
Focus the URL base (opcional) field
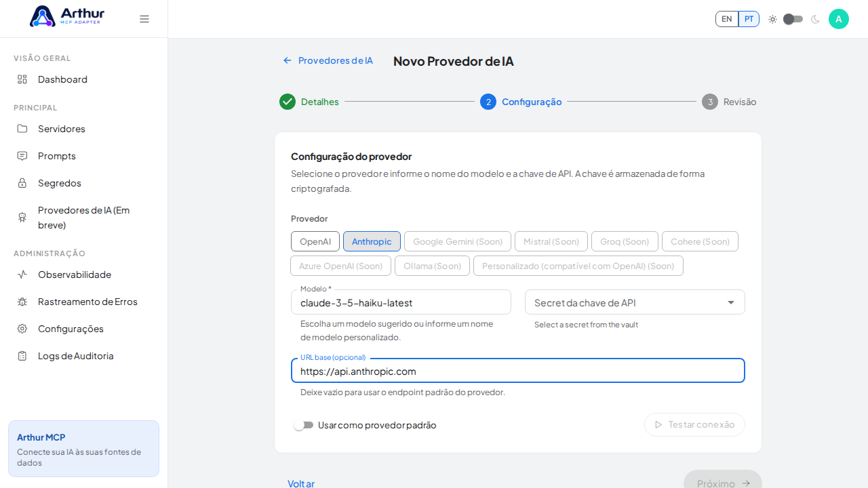(x=518, y=371)
